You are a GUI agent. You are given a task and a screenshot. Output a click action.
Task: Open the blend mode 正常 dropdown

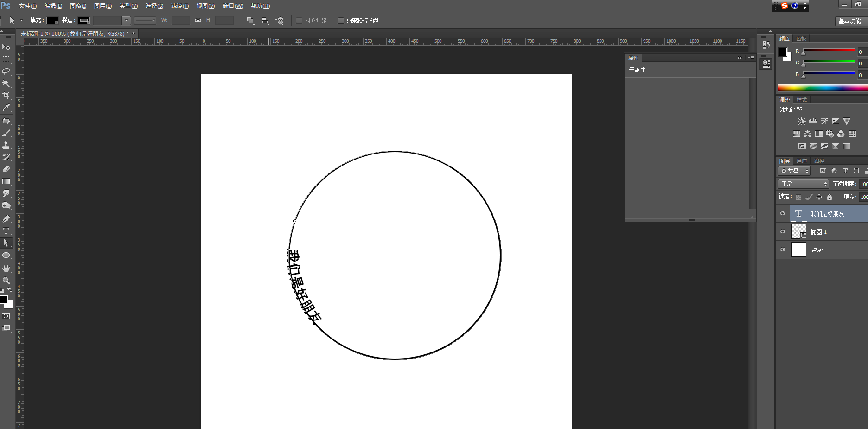click(x=803, y=184)
